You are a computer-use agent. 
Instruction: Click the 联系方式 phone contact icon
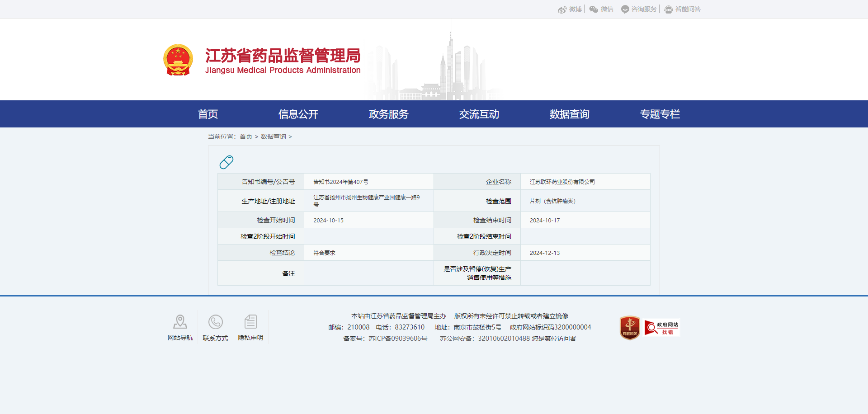pyautogui.click(x=215, y=321)
